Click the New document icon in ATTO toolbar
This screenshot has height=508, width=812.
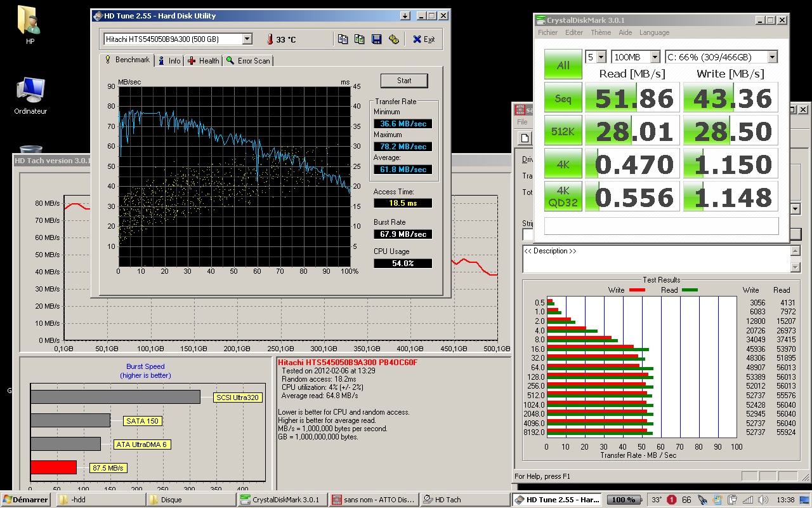525,138
